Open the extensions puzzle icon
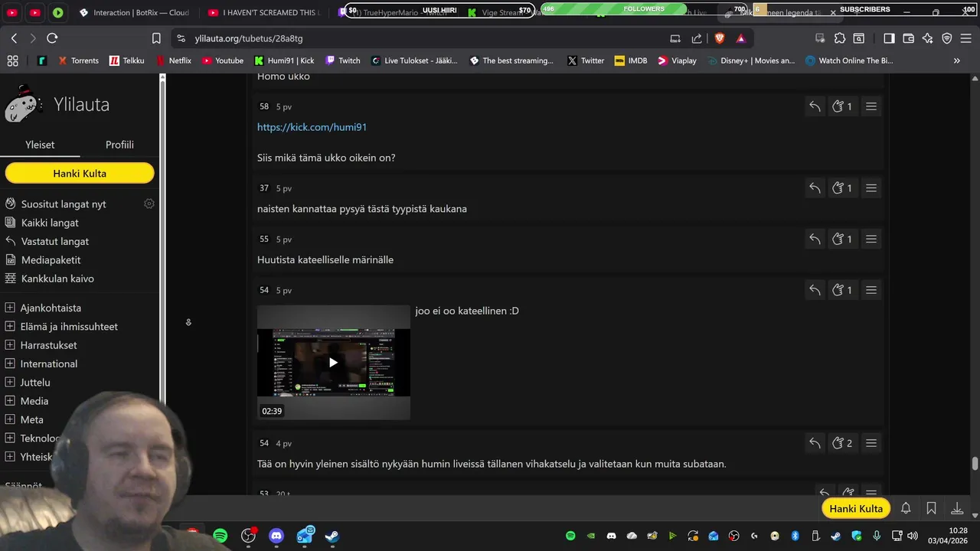This screenshot has height=551, width=980. coord(840,38)
